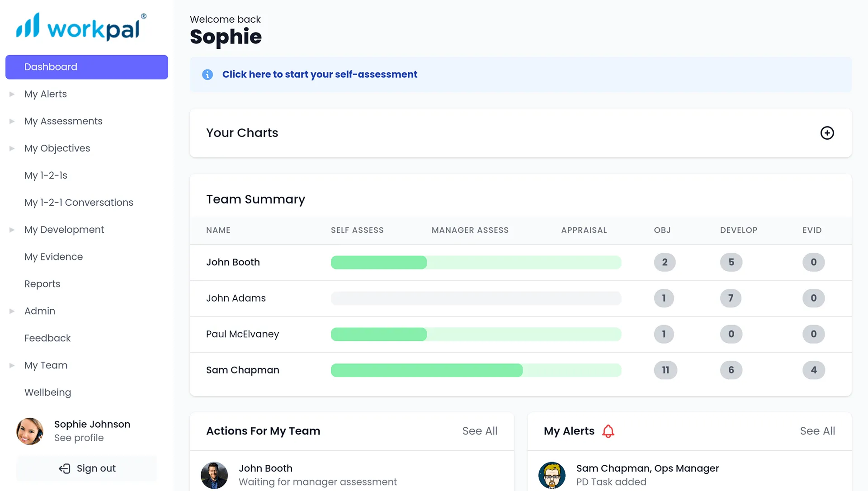Expand the Admin sidebar arrow
This screenshot has width=868, height=491.
click(12, 311)
